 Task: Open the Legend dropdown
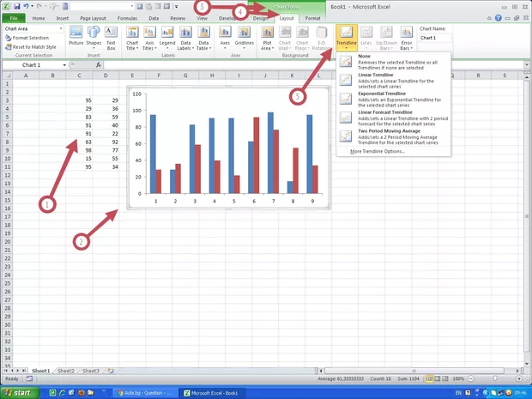tap(168, 37)
